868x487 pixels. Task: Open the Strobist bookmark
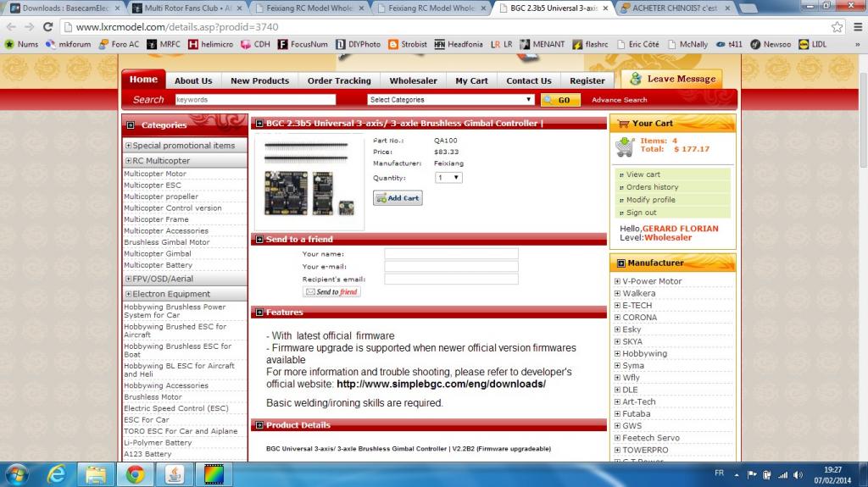click(408, 44)
